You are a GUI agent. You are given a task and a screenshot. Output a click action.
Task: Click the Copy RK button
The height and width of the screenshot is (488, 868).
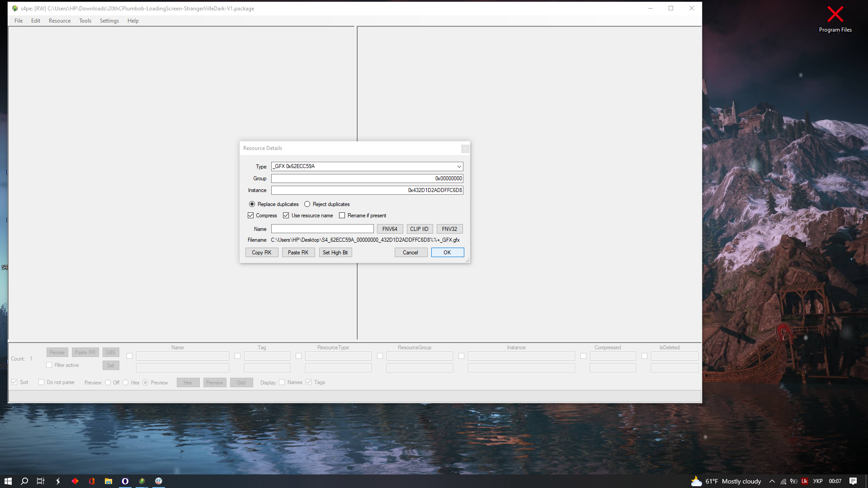[262, 253]
